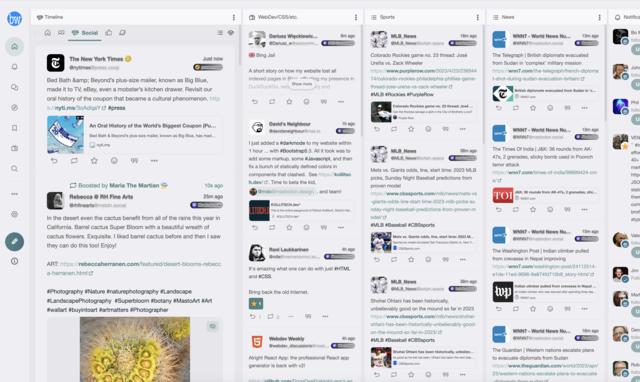Open WebDev/CSS/etc column three-dot menu

(356, 17)
